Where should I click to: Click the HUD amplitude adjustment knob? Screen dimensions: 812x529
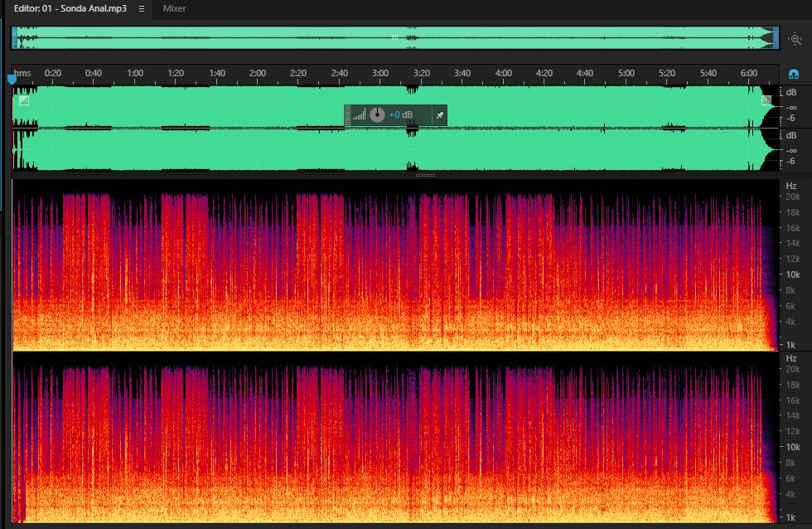[x=377, y=114]
